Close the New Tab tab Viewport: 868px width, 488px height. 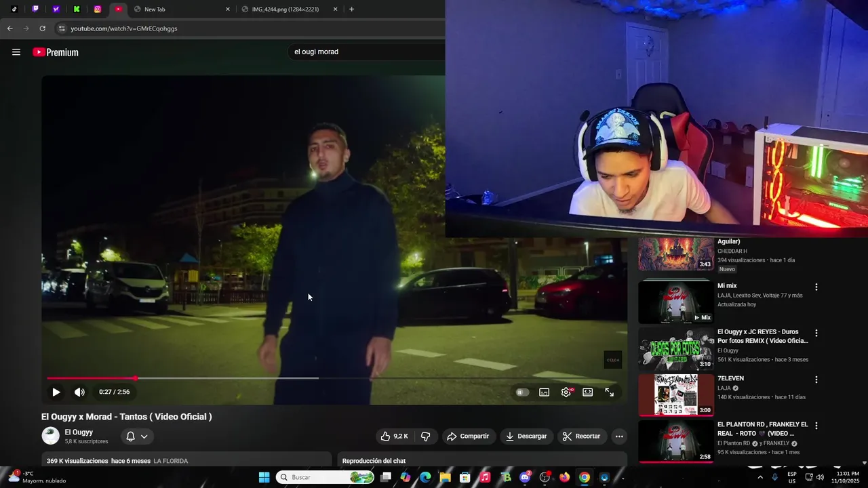tap(228, 9)
